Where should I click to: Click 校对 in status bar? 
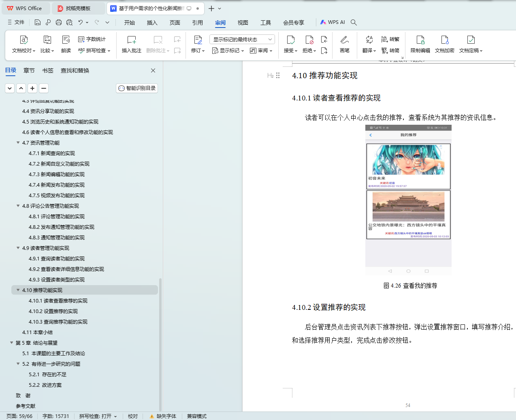(x=133, y=416)
